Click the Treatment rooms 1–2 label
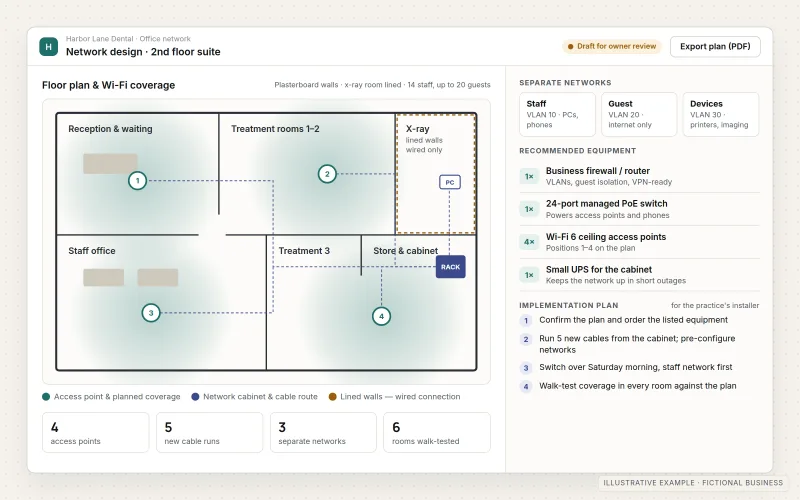 click(275, 129)
